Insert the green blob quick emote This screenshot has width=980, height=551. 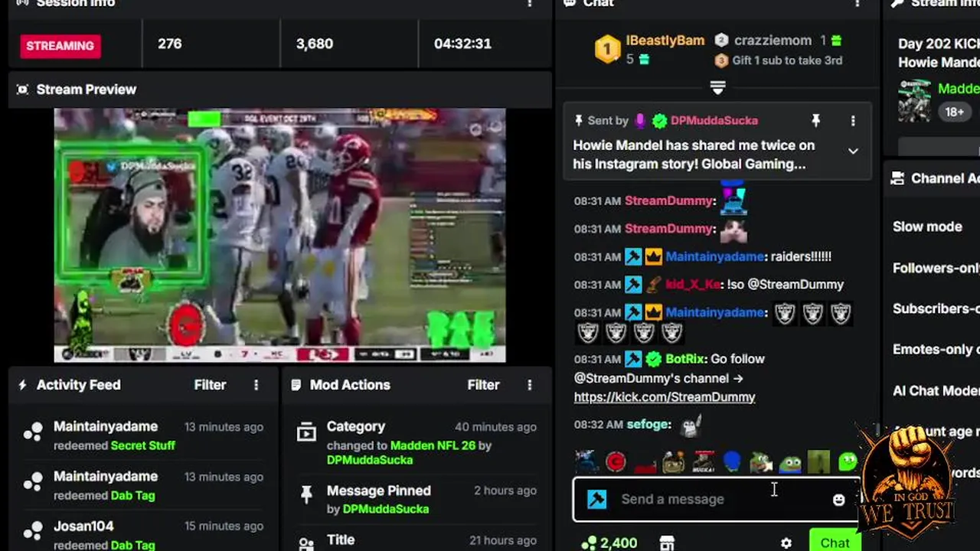[848, 462]
